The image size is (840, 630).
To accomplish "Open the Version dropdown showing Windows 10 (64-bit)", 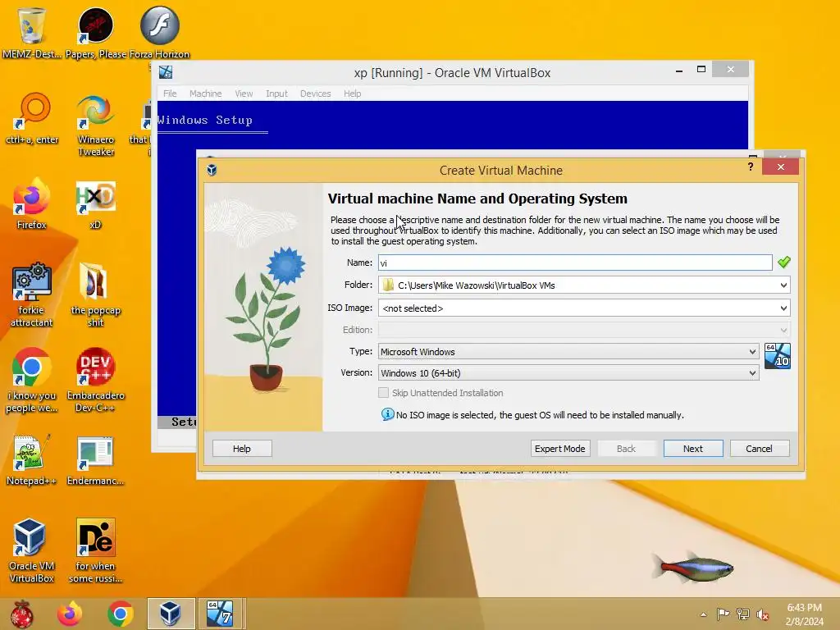I will click(568, 373).
